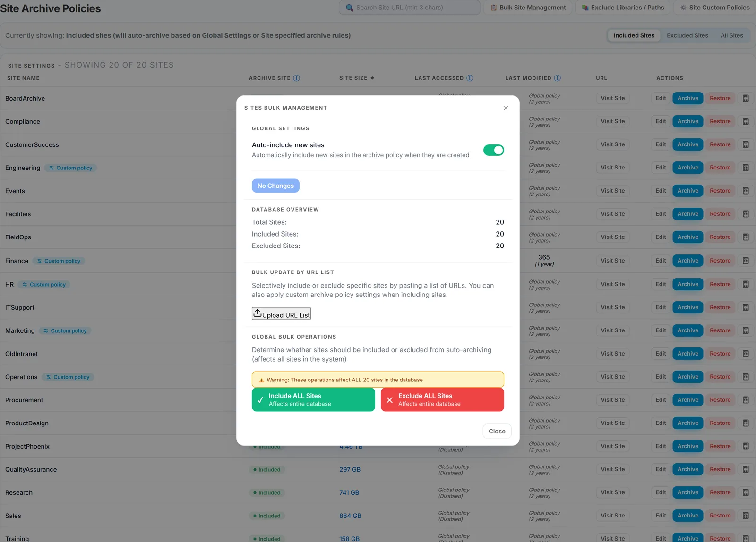The height and width of the screenshot is (542, 756).
Task: Switch to Excluded Sites tab
Action: (687, 35)
